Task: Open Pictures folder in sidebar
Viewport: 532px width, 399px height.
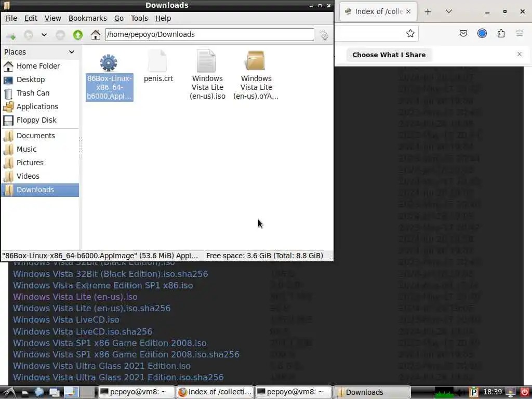Action: pos(40,163)
